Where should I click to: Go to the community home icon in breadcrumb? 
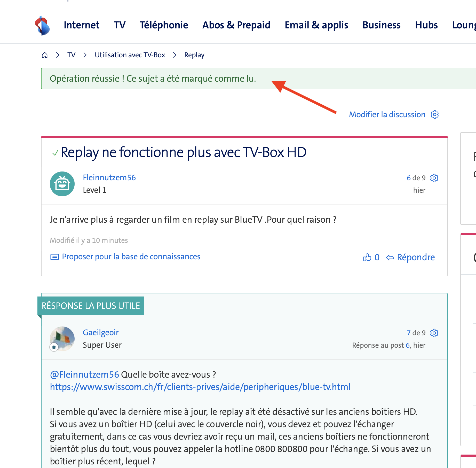coord(45,55)
